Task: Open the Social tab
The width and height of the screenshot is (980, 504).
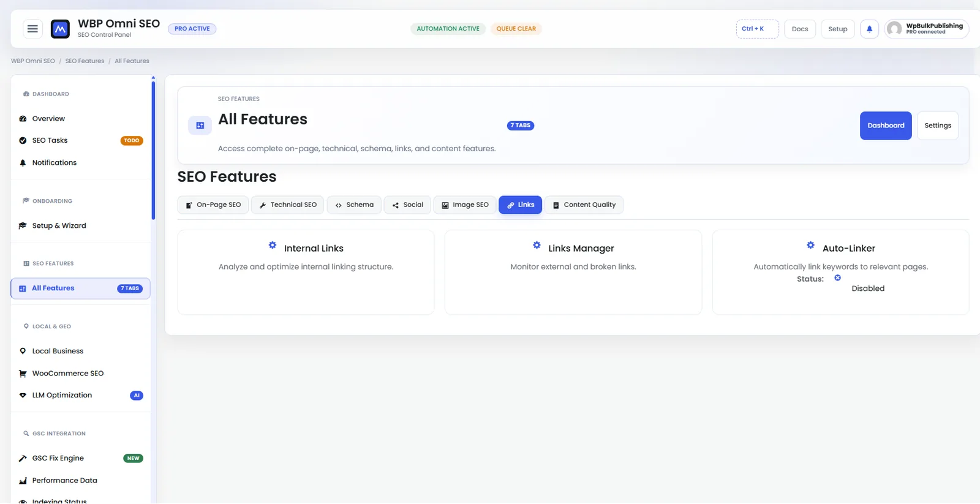Action: (407, 205)
